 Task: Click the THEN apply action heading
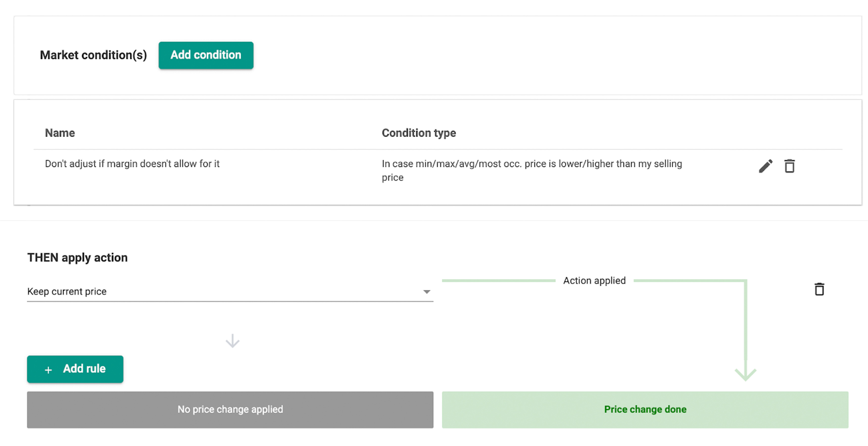(x=77, y=258)
